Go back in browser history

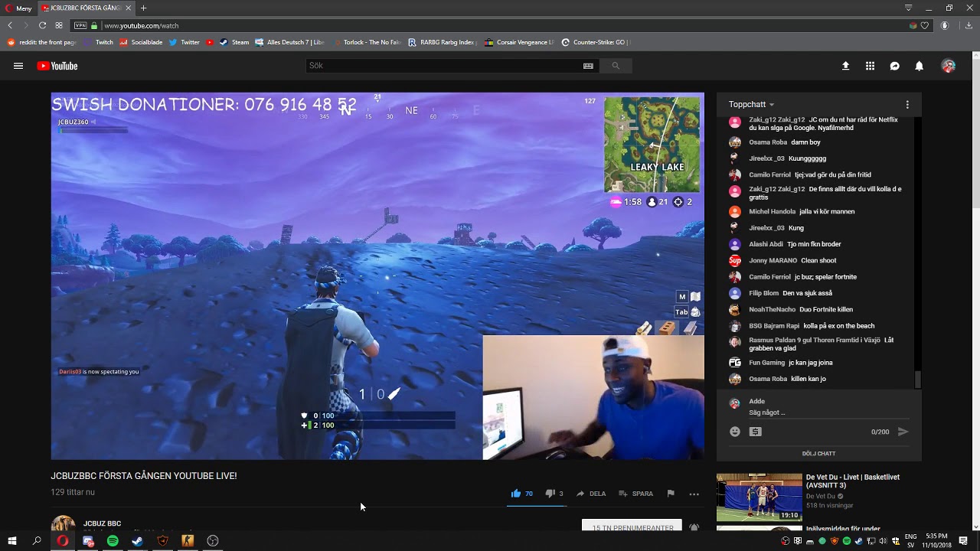10,25
